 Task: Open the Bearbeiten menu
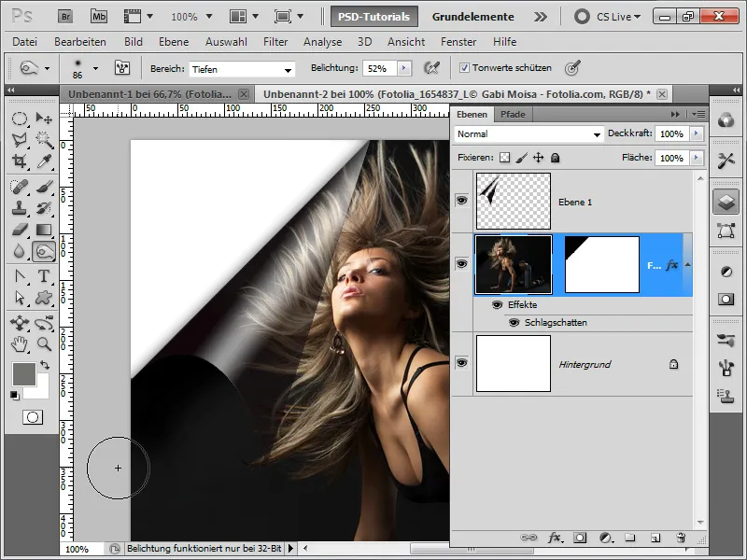80,42
